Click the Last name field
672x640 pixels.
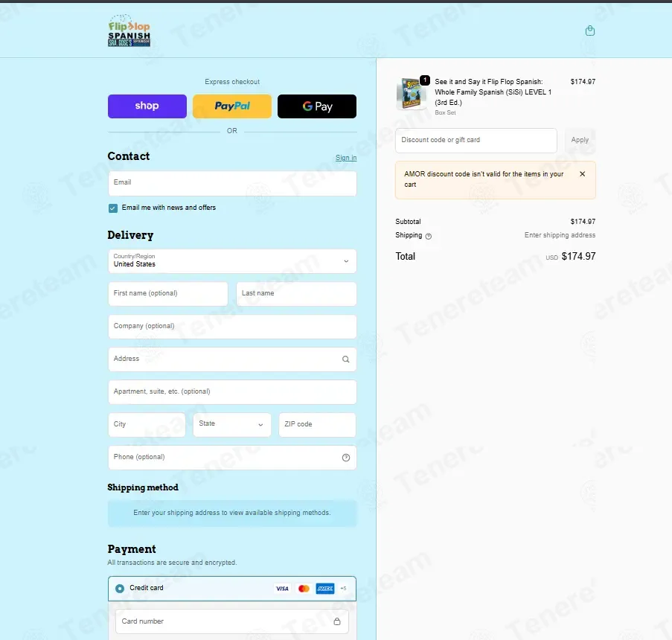tap(296, 294)
